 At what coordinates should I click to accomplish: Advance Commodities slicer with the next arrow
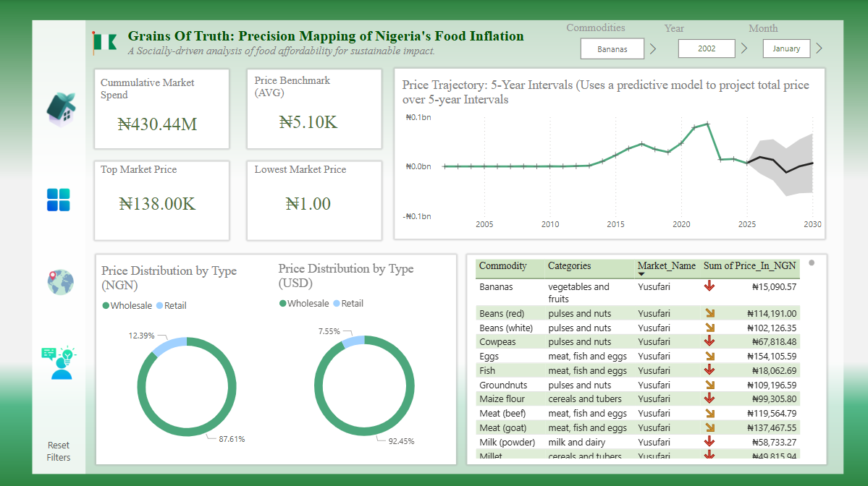(653, 48)
